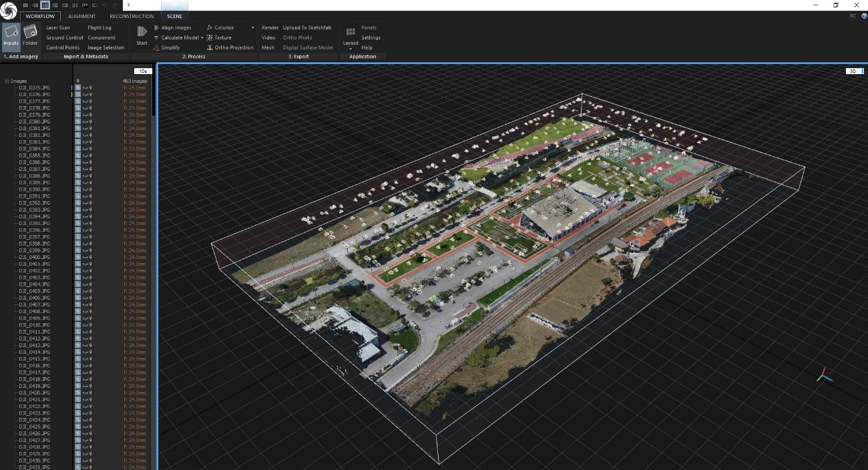Click focal length value of DJI_0390.JPG row
Screen dimensions: 868x470
134,190
